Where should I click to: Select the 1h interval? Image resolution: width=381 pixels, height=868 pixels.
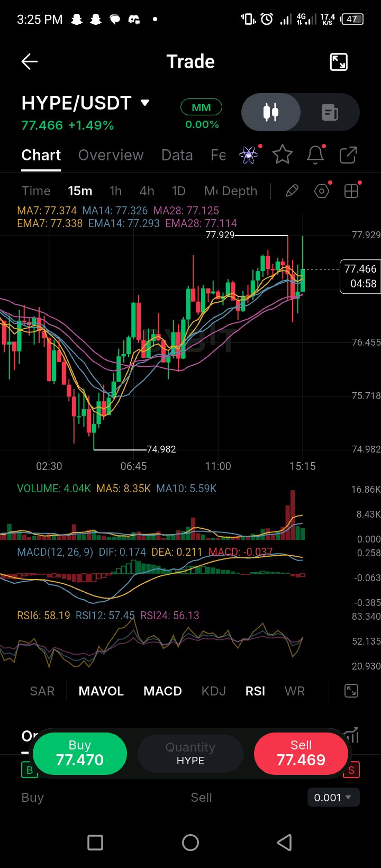tap(115, 191)
